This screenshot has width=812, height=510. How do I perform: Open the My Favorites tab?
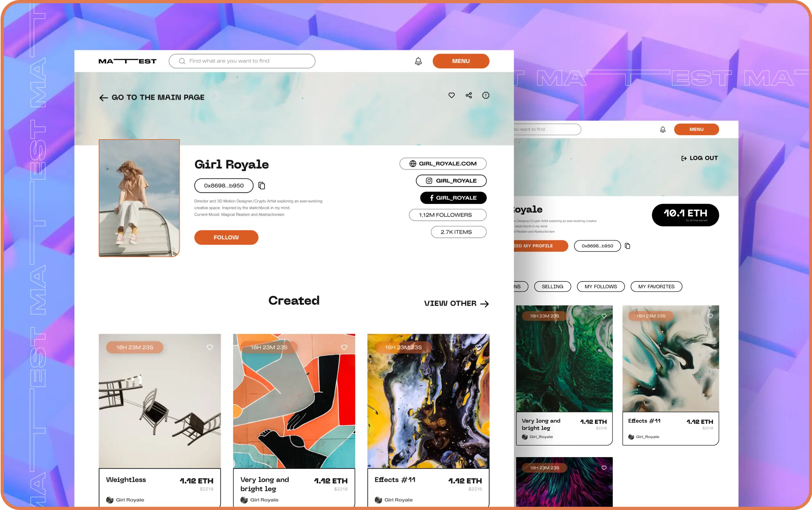point(656,286)
